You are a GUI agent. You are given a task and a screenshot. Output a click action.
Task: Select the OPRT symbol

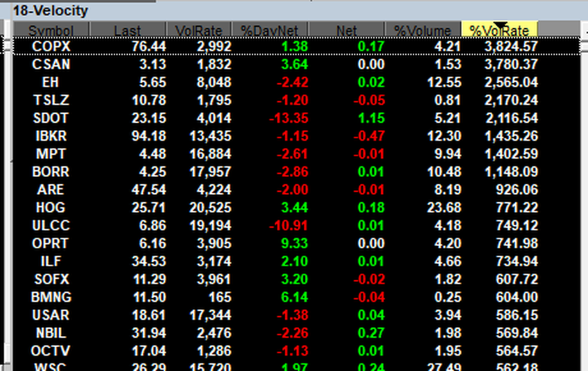(x=50, y=244)
